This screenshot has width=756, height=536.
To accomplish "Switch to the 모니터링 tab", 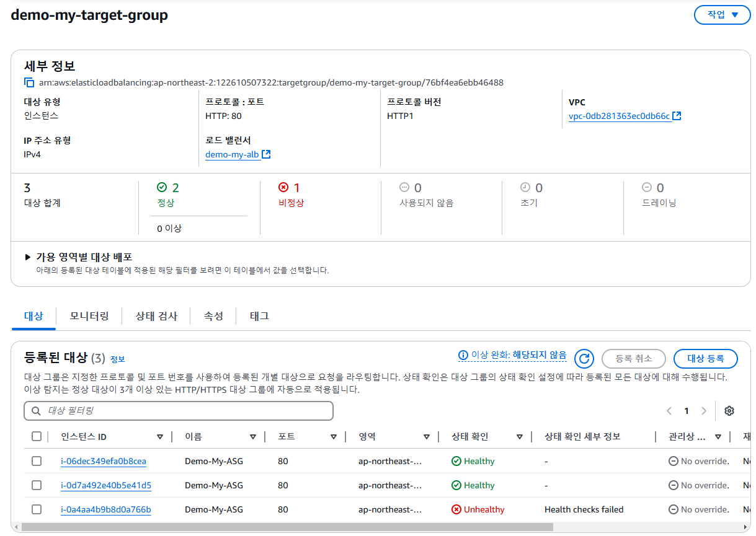I will click(x=89, y=316).
